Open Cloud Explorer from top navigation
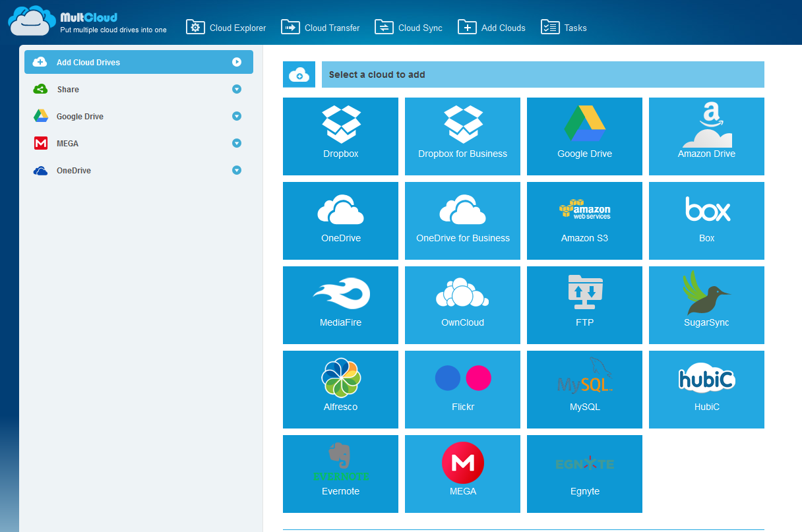 (226, 27)
